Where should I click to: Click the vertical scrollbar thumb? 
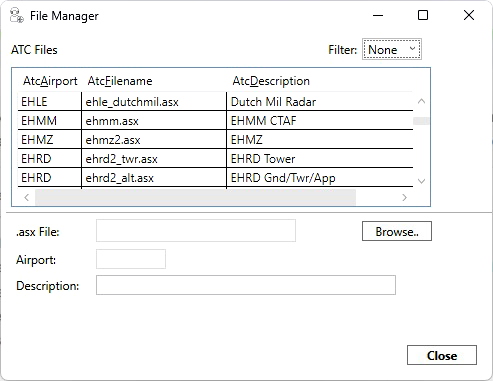pos(421,121)
